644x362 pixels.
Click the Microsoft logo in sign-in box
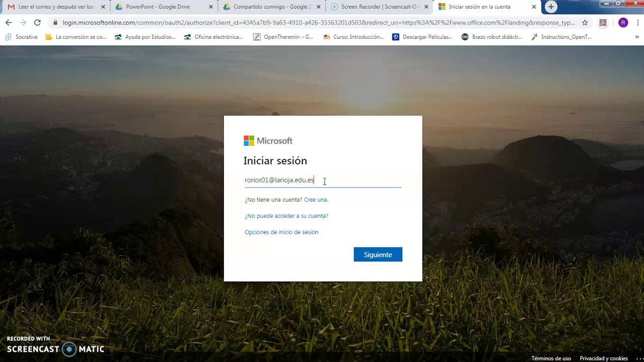pyautogui.click(x=268, y=141)
